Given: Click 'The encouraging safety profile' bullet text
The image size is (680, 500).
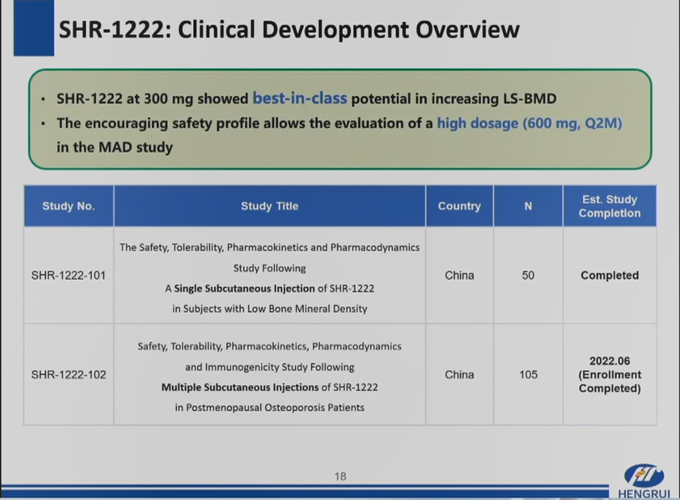Looking at the screenshot, I should pyautogui.click(x=158, y=123).
